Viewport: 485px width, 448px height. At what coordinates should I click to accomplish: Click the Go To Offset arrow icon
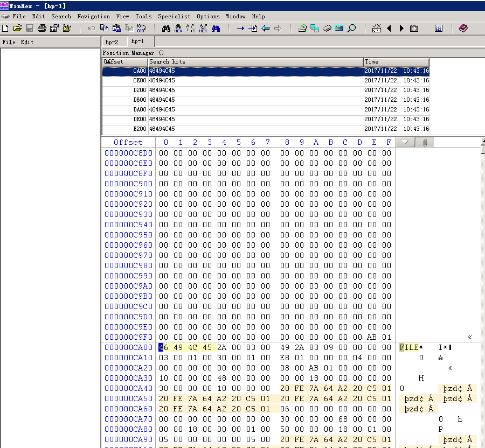tap(240, 29)
